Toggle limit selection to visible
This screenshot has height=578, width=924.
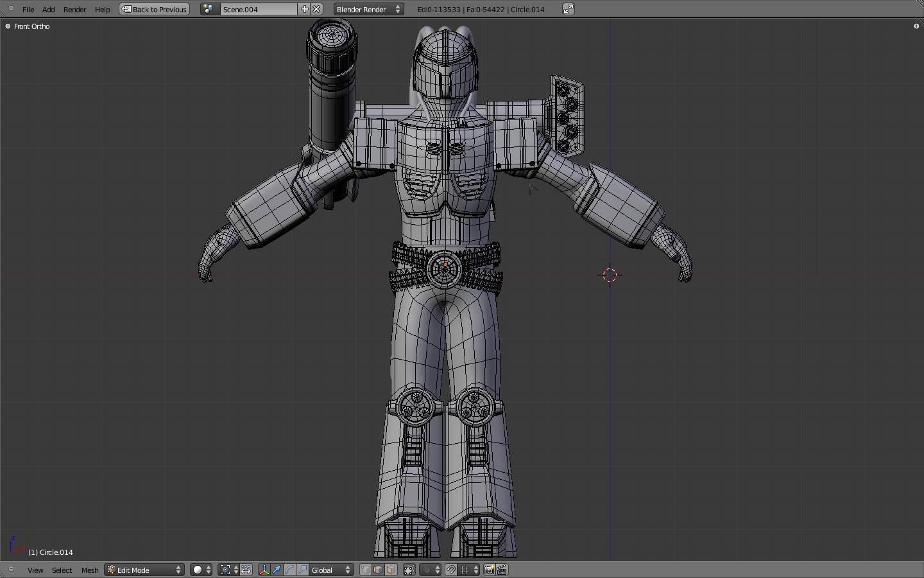coord(409,570)
